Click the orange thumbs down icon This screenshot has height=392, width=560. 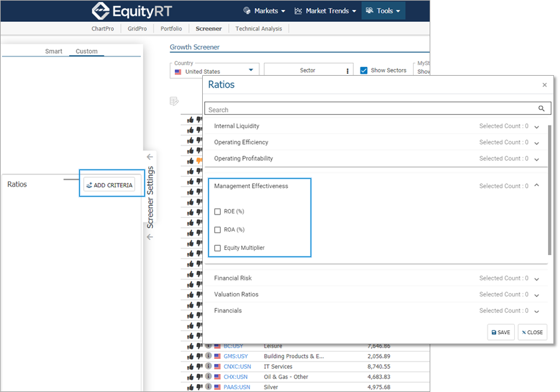(200, 161)
